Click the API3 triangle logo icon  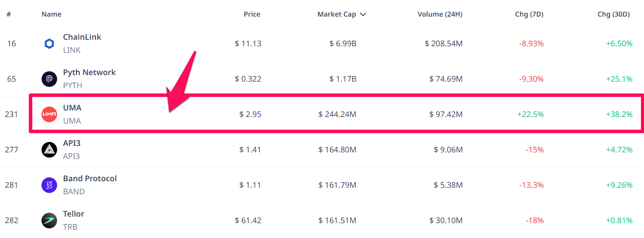tap(49, 150)
